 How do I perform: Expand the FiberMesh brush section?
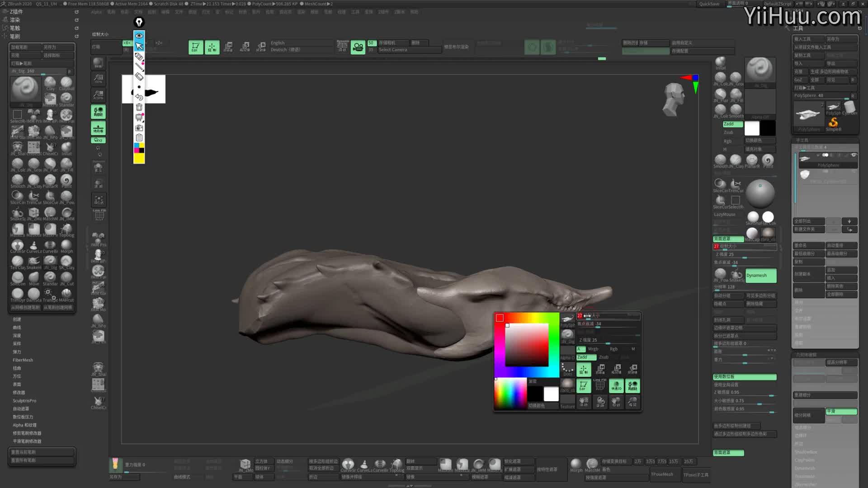click(x=23, y=360)
